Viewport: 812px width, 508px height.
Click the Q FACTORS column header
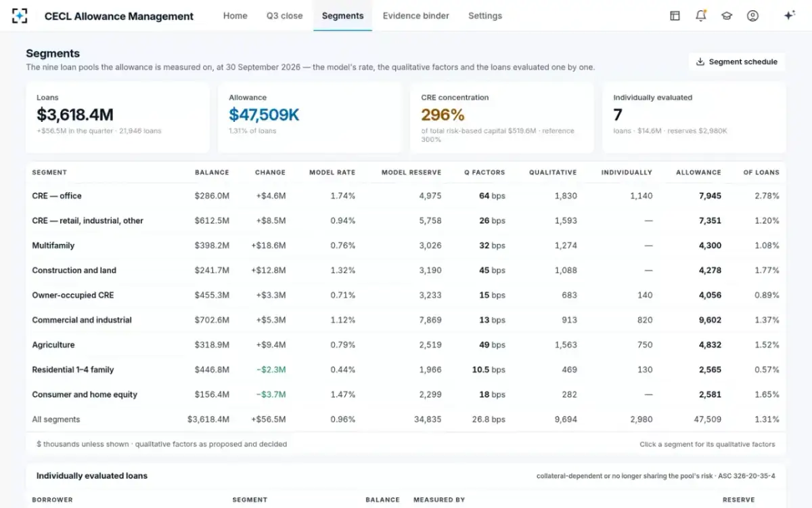pos(484,173)
